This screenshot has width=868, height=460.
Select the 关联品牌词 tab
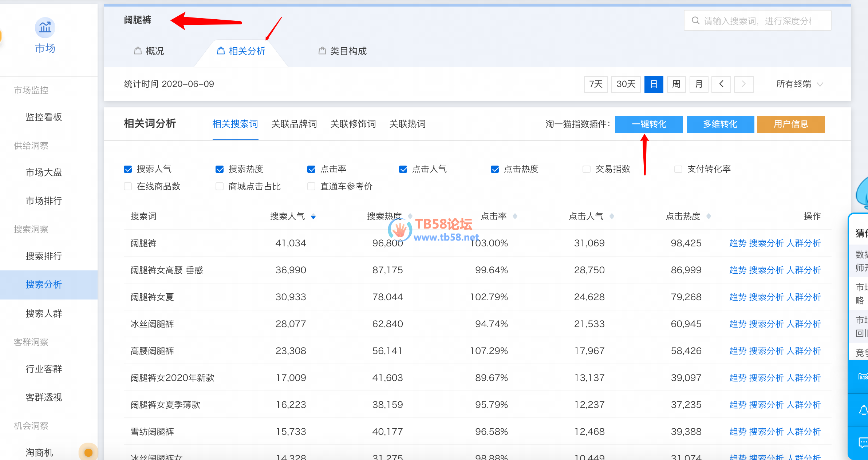pos(294,124)
